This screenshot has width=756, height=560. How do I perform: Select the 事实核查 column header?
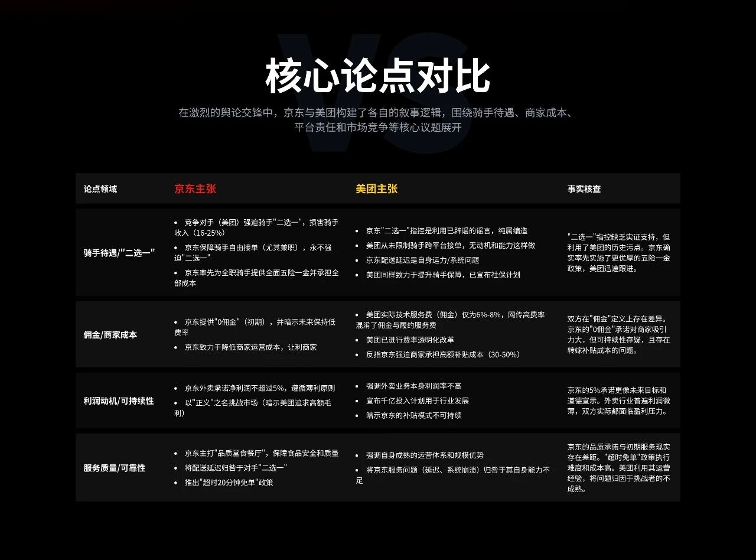(584, 189)
